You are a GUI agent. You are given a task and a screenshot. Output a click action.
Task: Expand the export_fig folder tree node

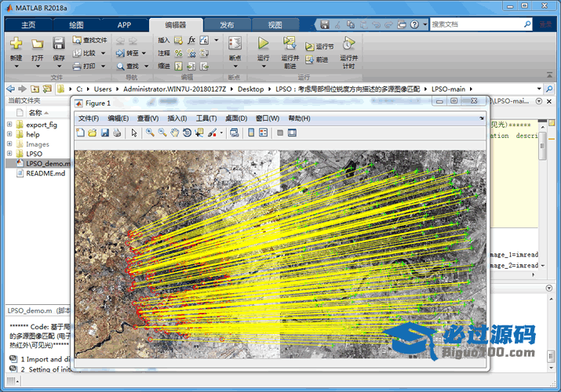[9, 125]
